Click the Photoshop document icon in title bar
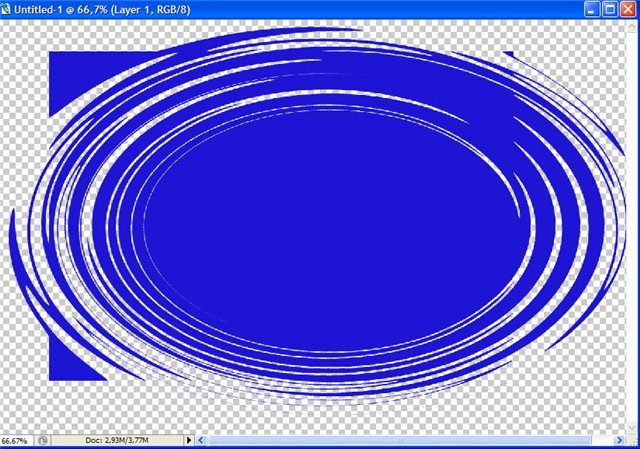 click(7, 8)
